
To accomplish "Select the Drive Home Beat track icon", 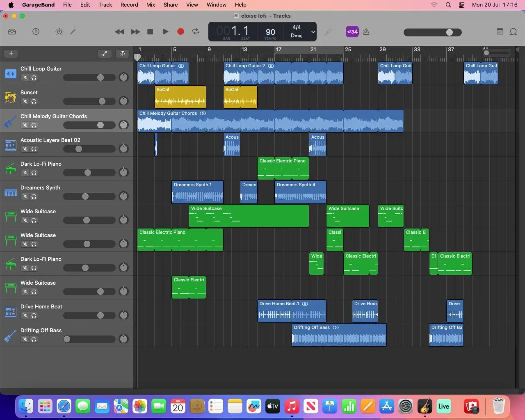I will point(10,311).
